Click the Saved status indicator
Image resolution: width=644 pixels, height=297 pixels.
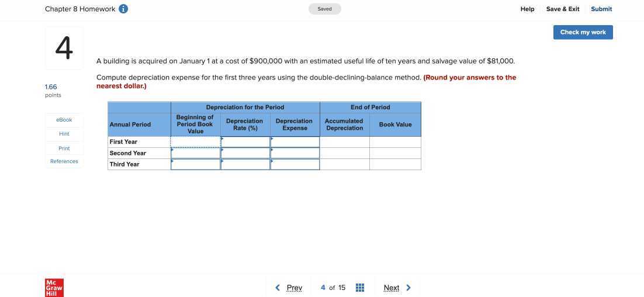click(324, 9)
